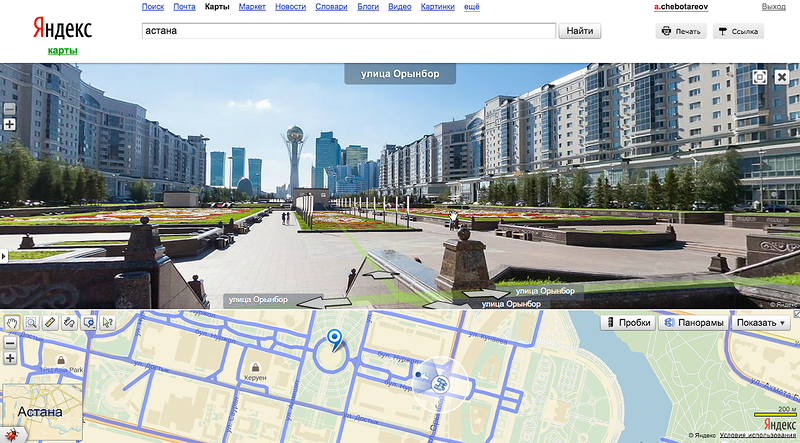Open the Новости link in top menu

290,7
